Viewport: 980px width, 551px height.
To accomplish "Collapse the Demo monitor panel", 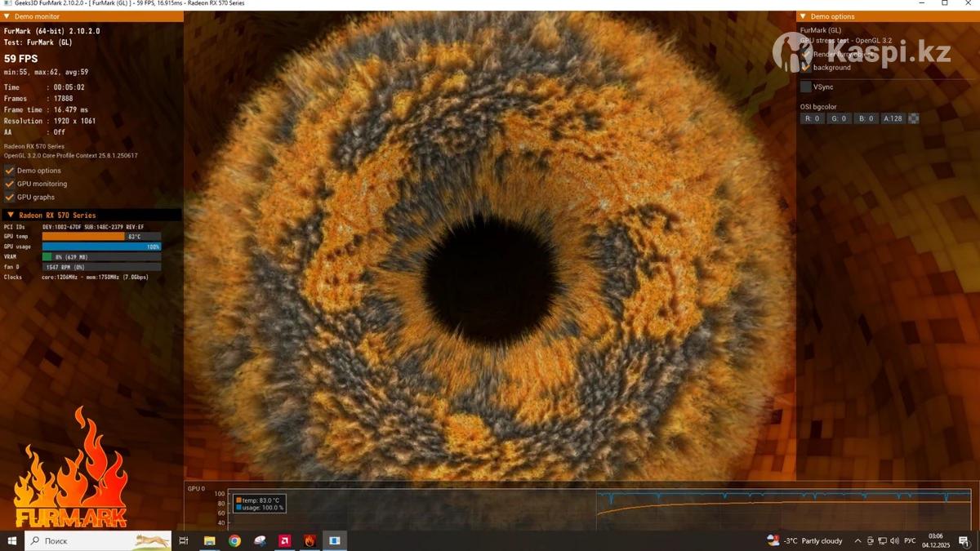I will (7, 16).
